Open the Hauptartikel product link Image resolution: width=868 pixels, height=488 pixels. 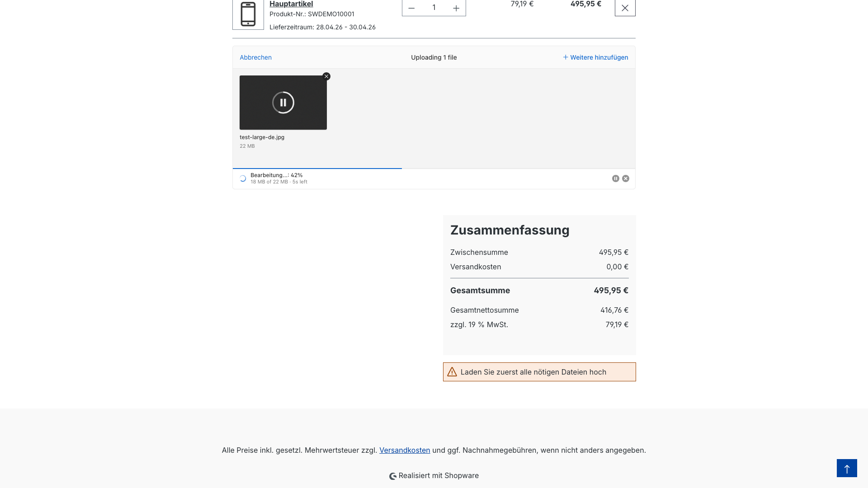(291, 4)
